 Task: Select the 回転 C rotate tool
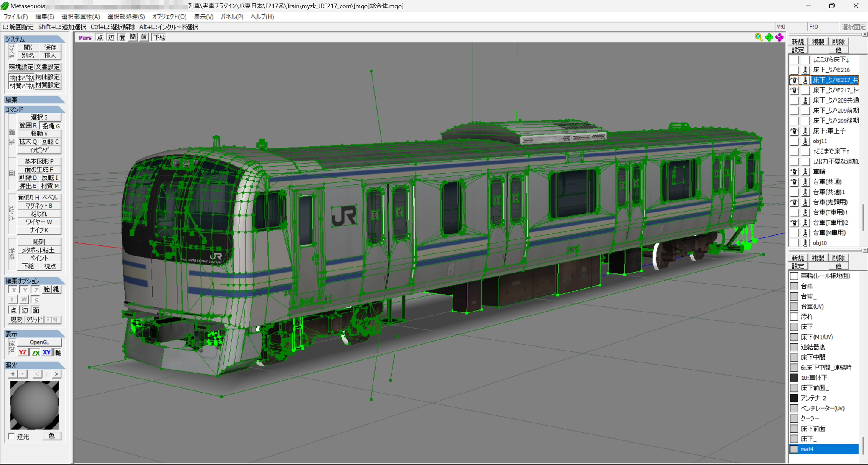pos(51,142)
